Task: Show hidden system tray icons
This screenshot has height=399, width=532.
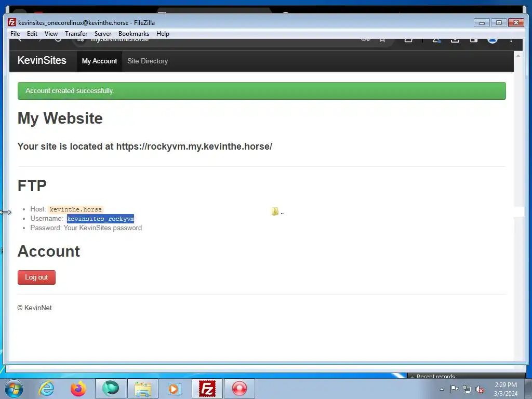Action: pyautogui.click(x=442, y=389)
